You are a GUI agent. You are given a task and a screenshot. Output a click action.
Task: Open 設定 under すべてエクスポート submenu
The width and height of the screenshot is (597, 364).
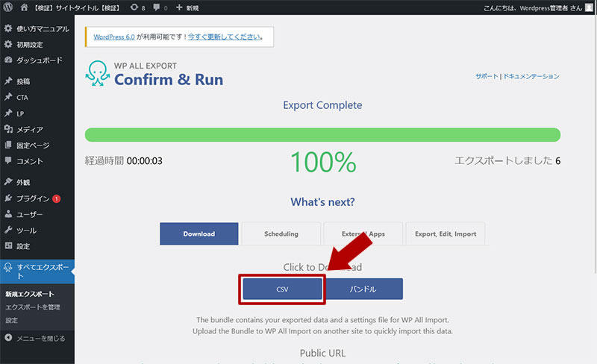tap(11, 320)
